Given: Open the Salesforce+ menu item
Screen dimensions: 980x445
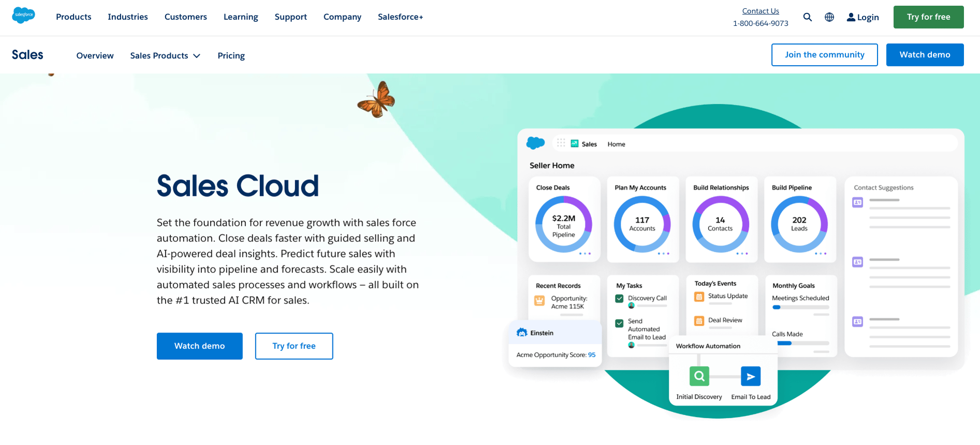Looking at the screenshot, I should 401,17.
